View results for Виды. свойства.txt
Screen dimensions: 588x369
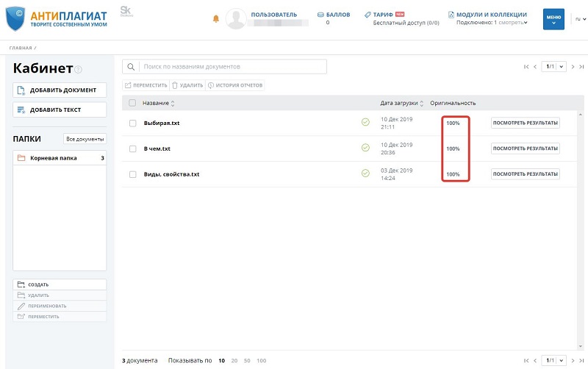[x=526, y=174]
